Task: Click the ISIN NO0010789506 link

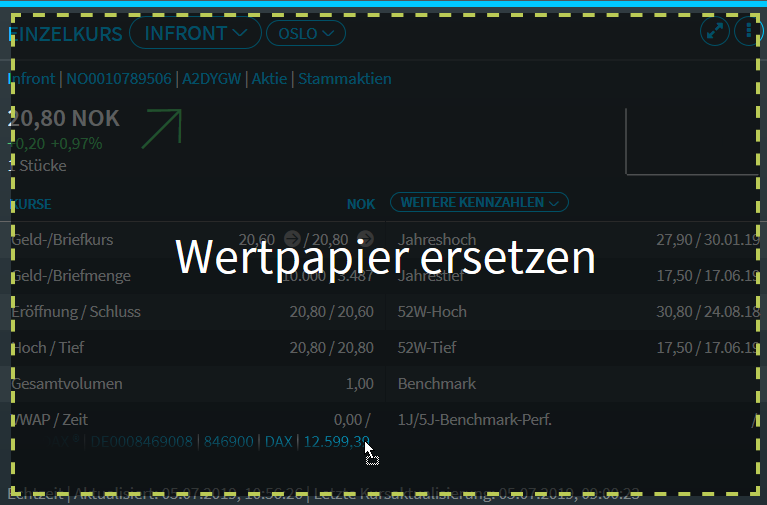Action: coord(119,78)
